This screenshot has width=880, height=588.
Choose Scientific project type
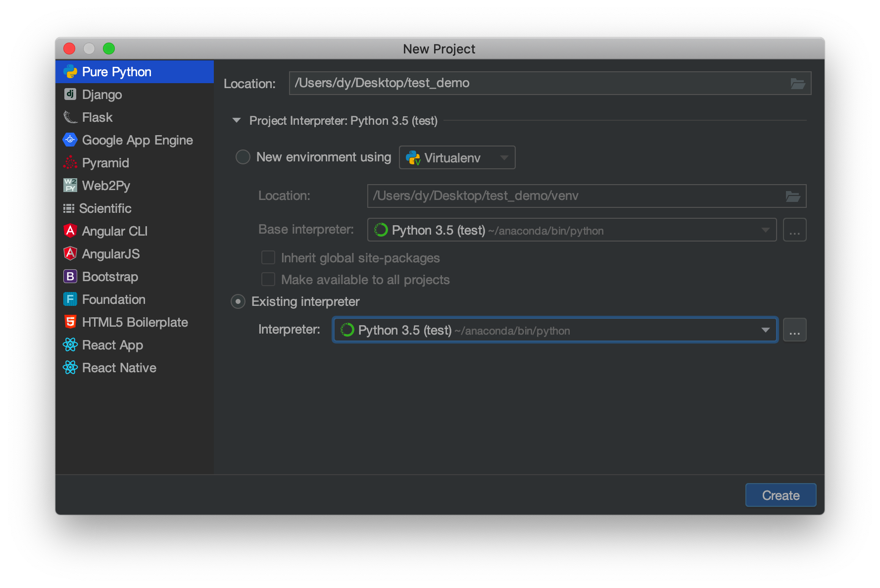(135, 208)
